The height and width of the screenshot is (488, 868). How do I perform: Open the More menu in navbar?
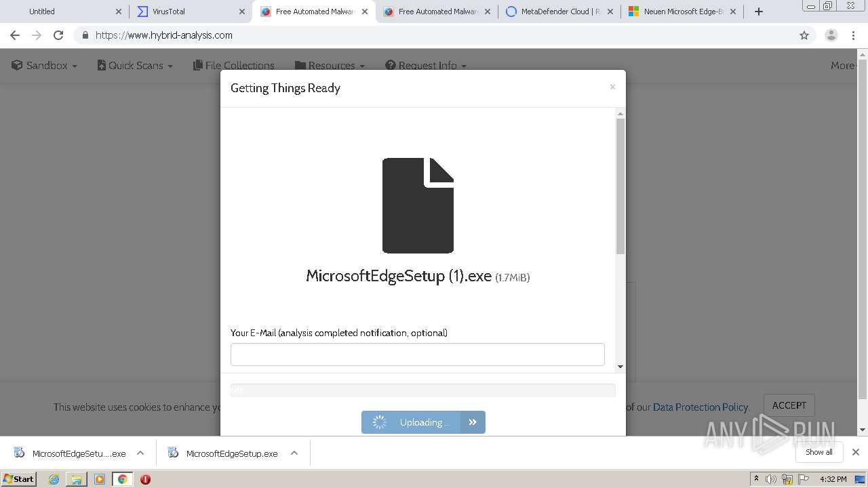(842, 66)
